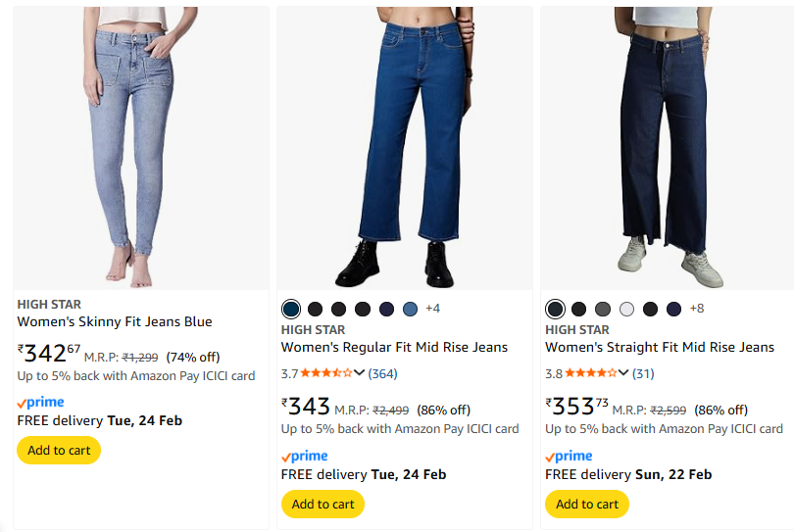This screenshot has height=532, width=794.
Task: Open the 364 reviews link
Action: coord(382,373)
